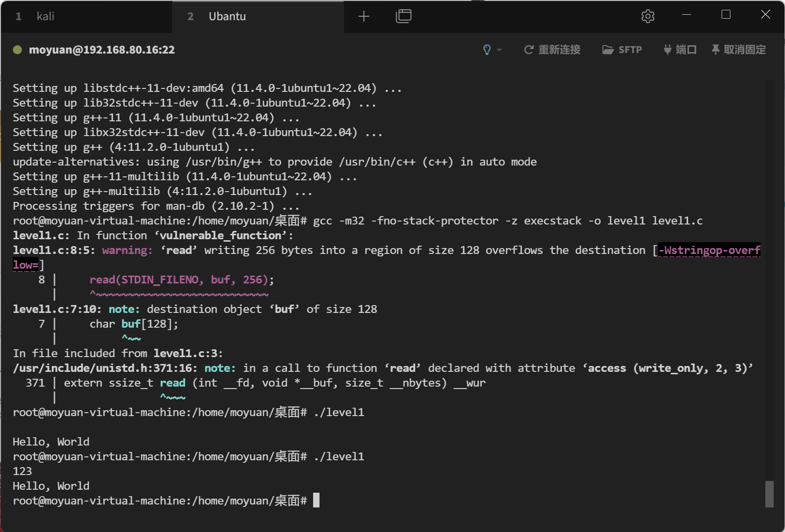Click the multi-window layout icon
Screen dimensions: 785x532
pyautogui.click(x=403, y=16)
